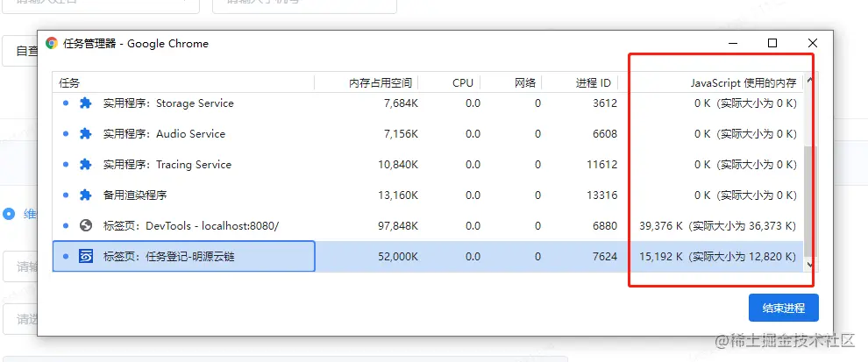
Task: Click process ID 11612
Action: (x=601, y=165)
